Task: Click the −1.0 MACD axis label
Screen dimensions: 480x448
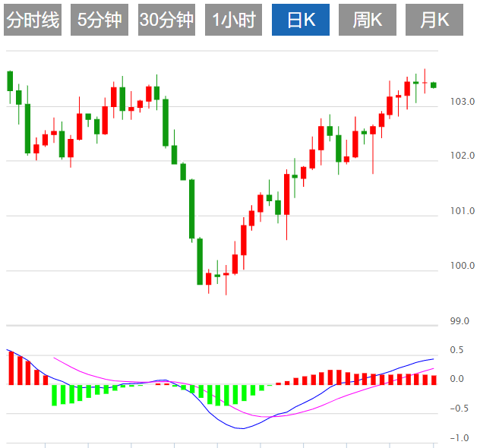Action: click(x=459, y=438)
